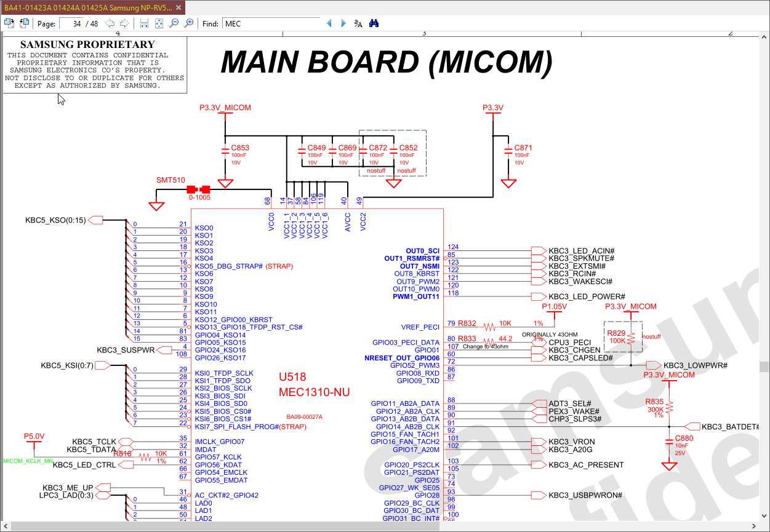Click the binoculars search icon

(374, 23)
